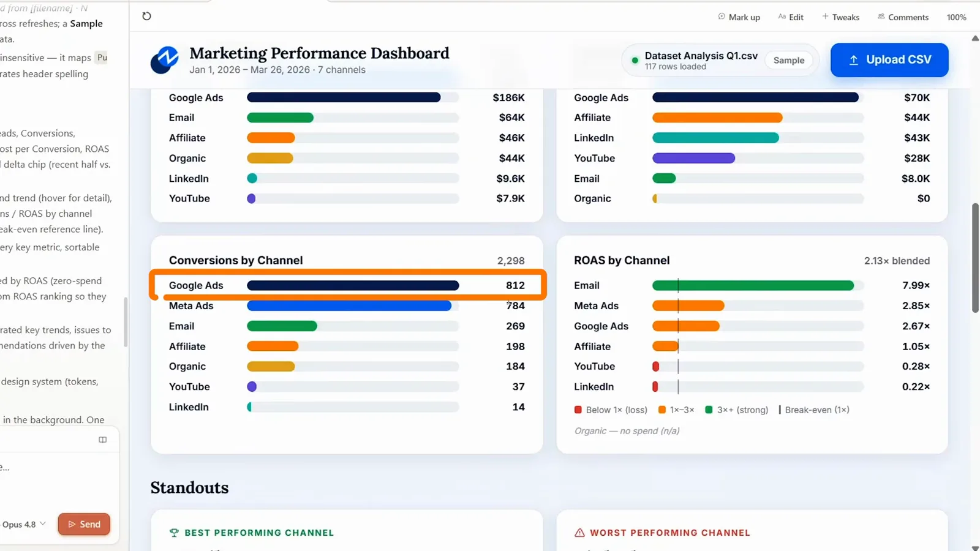This screenshot has width=980, height=551.
Task: Click the Organic 184 conversions value
Action: point(515,366)
